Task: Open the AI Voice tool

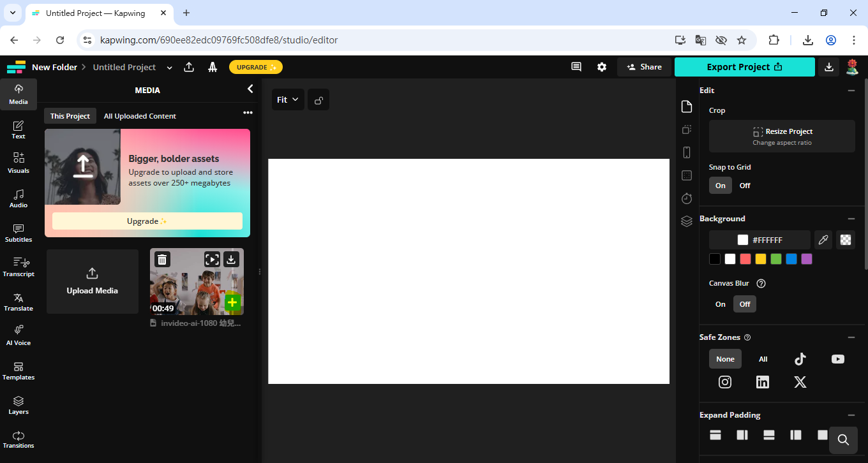Action: click(x=19, y=335)
